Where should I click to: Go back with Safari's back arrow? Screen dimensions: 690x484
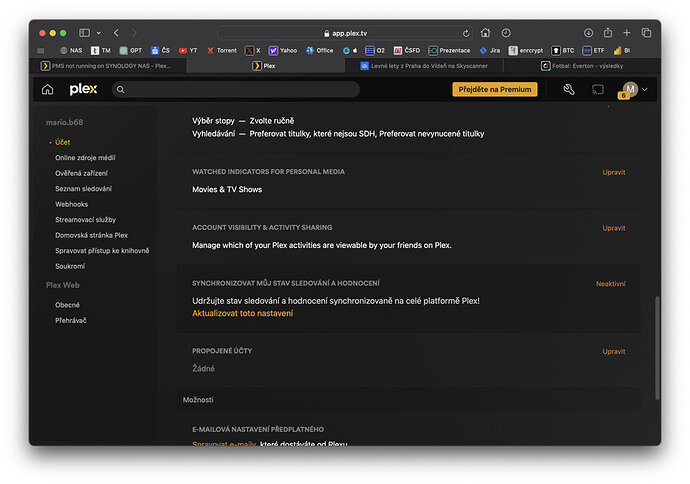[x=116, y=33]
